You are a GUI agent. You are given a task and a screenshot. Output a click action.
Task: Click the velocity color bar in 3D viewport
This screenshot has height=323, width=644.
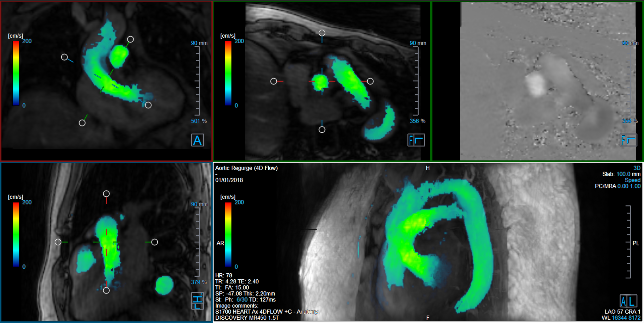[x=228, y=234]
